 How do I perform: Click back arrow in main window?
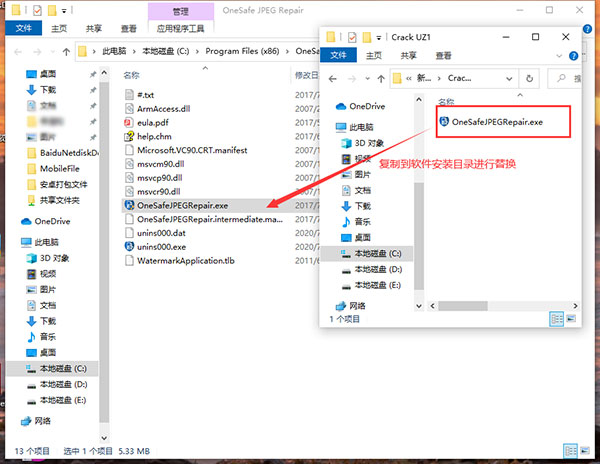[18, 52]
